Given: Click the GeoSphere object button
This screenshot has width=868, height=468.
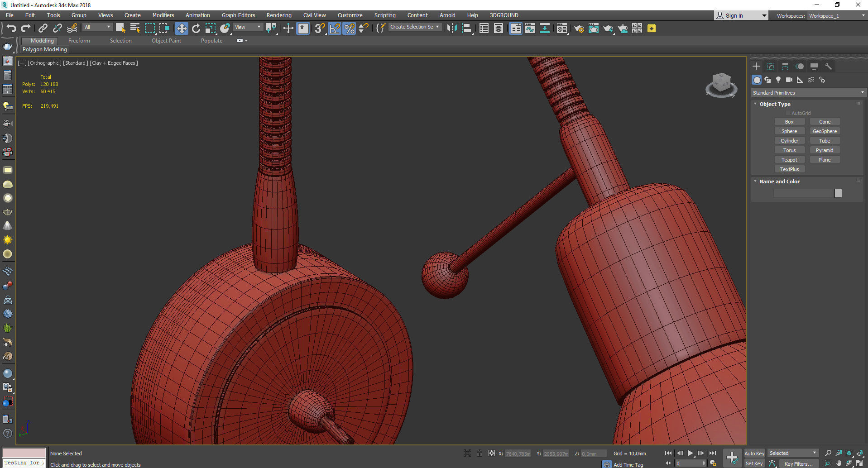Looking at the screenshot, I should tap(825, 131).
